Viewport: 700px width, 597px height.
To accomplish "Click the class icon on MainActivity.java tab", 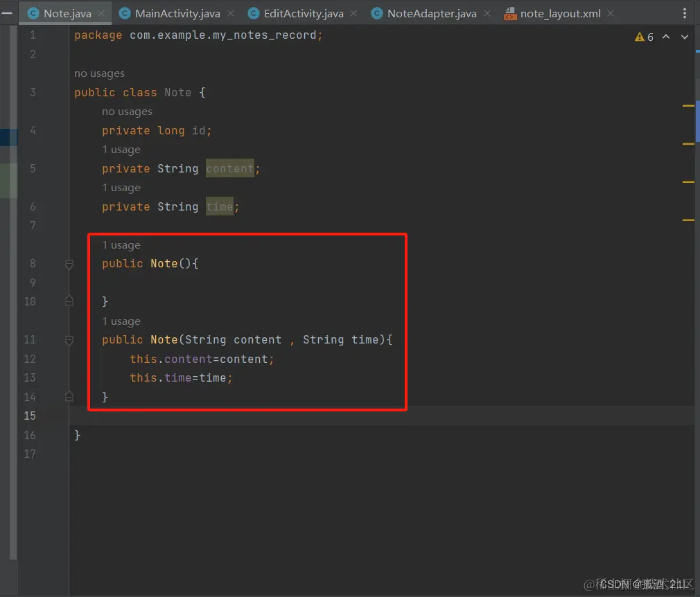I will click(x=125, y=13).
